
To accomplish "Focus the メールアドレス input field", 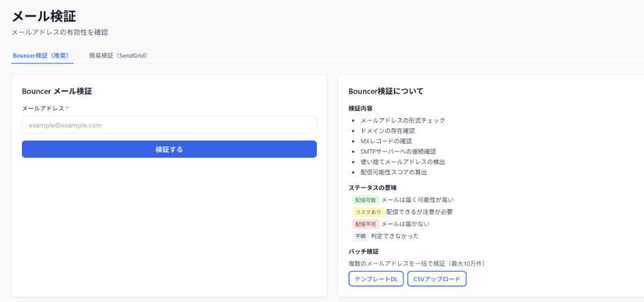I will [169, 125].
